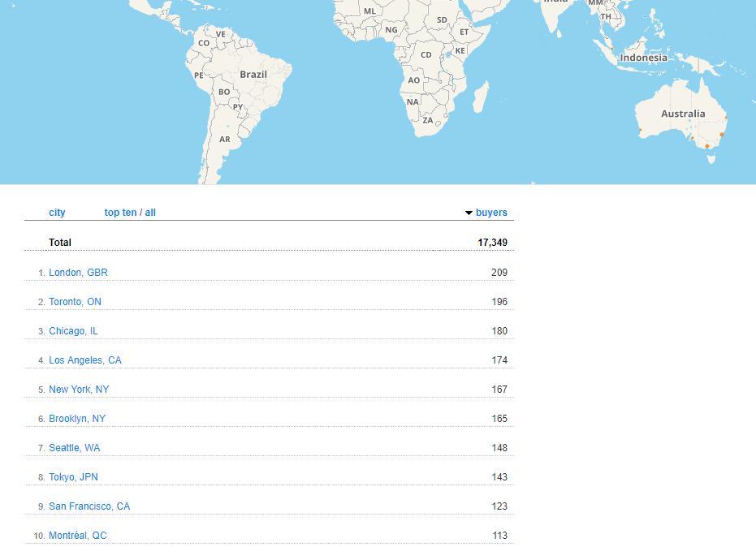
Task: Click Brazil on the map
Action: tap(253, 75)
